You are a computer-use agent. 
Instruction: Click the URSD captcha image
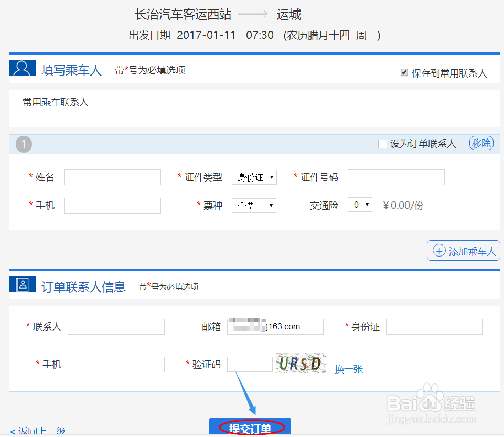tap(300, 362)
